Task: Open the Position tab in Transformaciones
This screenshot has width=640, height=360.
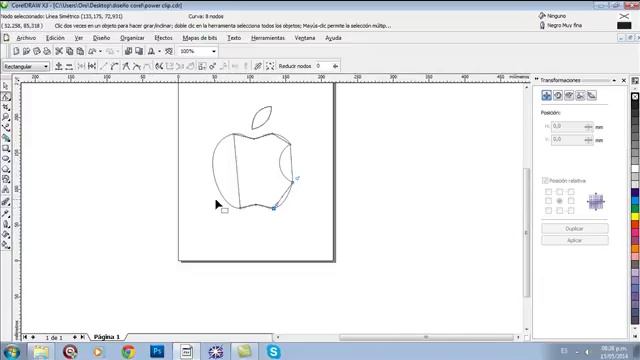Action: [547, 96]
